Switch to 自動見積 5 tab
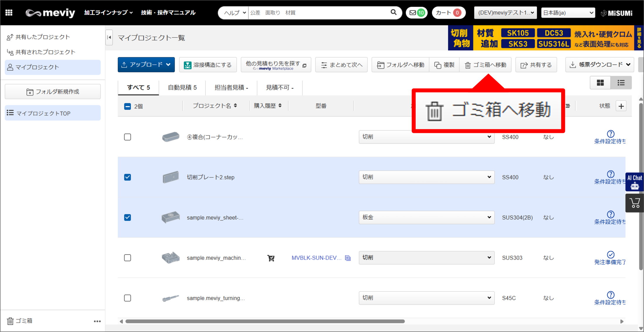Screen dimensions: 644x332 point(182,88)
